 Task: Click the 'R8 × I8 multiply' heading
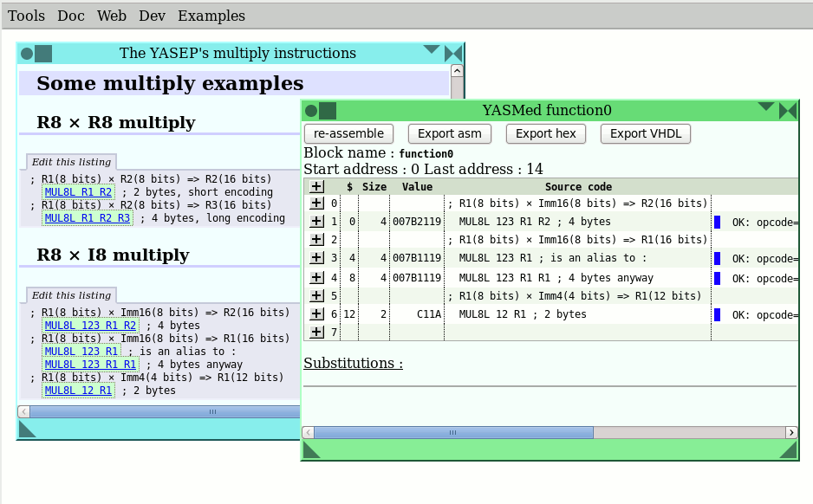pyautogui.click(x=113, y=255)
